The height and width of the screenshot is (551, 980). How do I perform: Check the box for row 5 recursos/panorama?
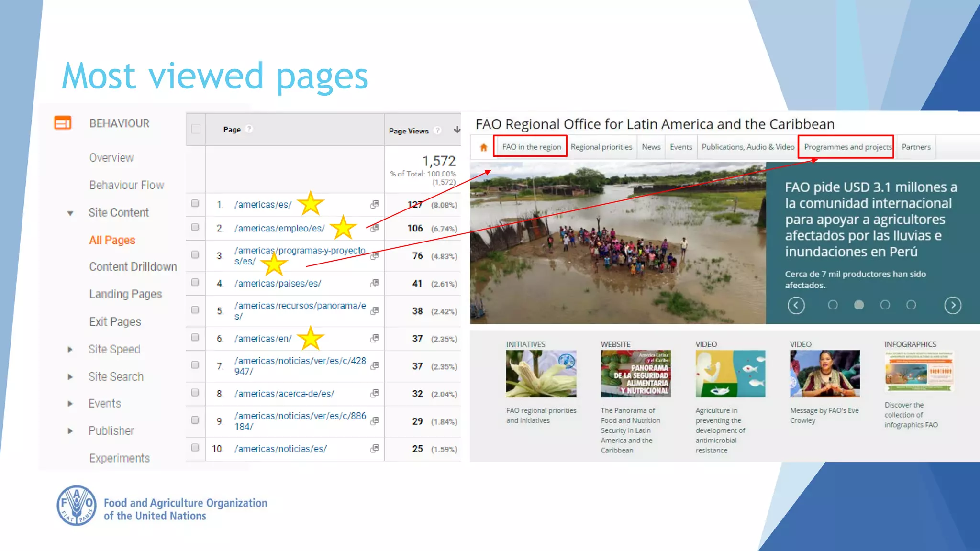195,310
